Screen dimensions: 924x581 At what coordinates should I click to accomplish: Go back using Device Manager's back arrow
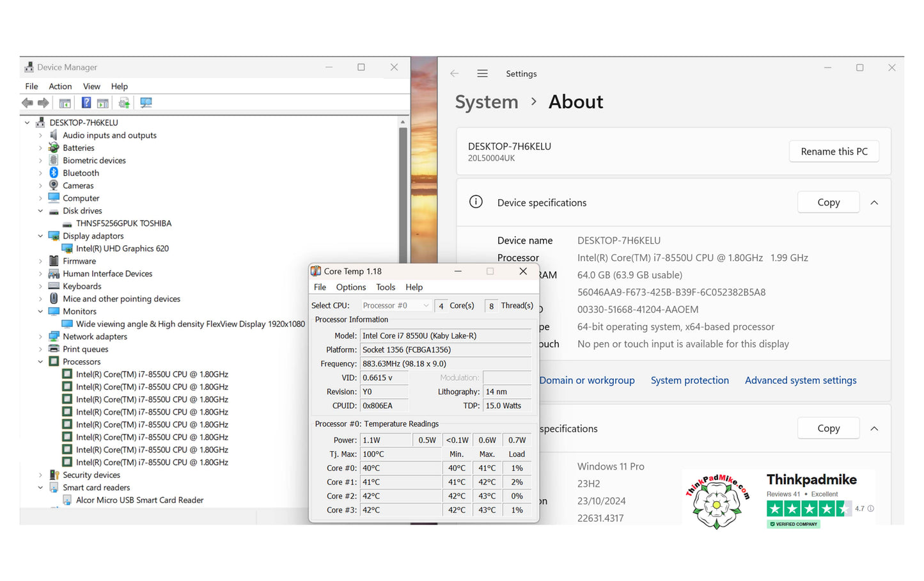tap(27, 103)
